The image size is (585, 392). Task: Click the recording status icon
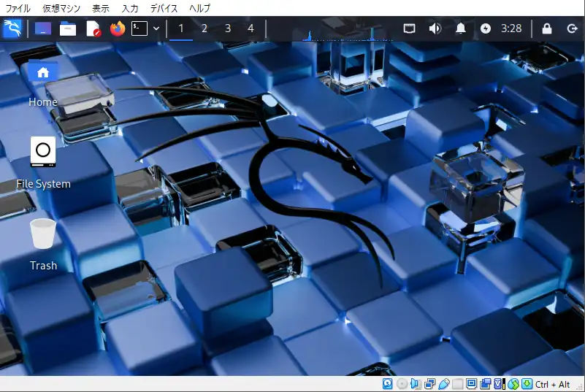click(x=486, y=384)
